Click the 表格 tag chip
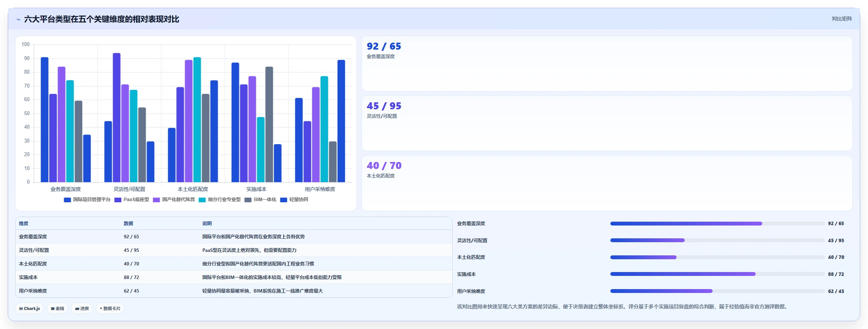 click(57, 308)
